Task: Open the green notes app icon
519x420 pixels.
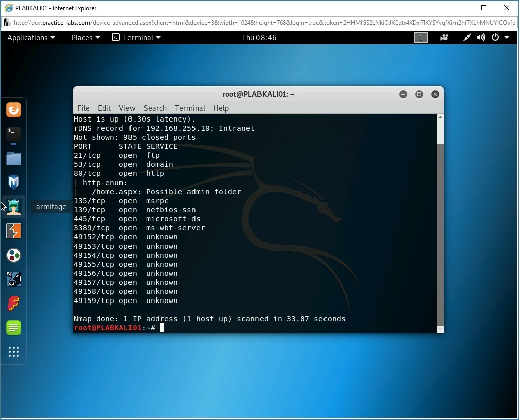Action: tap(14, 328)
